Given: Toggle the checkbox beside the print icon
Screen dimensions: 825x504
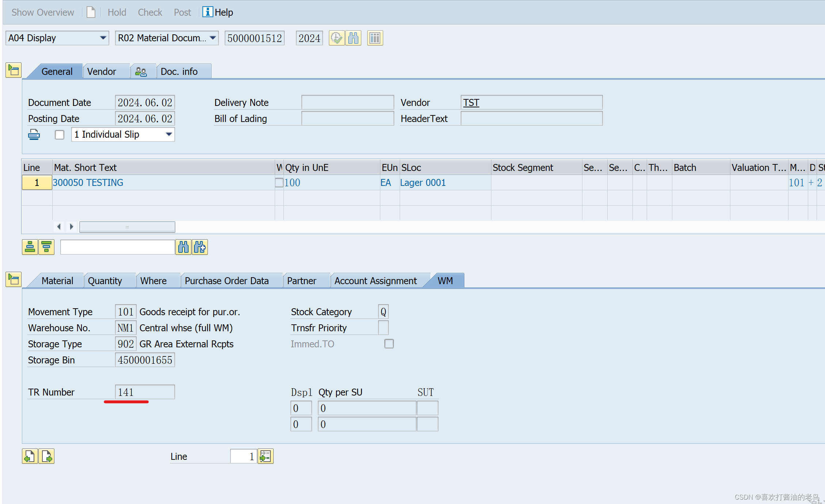Looking at the screenshot, I should (x=59, y=134).
